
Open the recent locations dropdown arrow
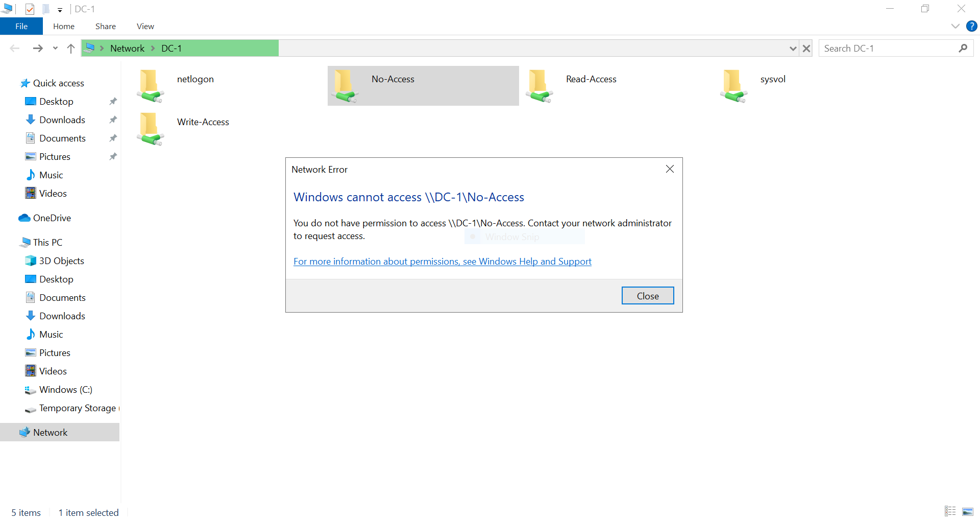tap(55, 49)
